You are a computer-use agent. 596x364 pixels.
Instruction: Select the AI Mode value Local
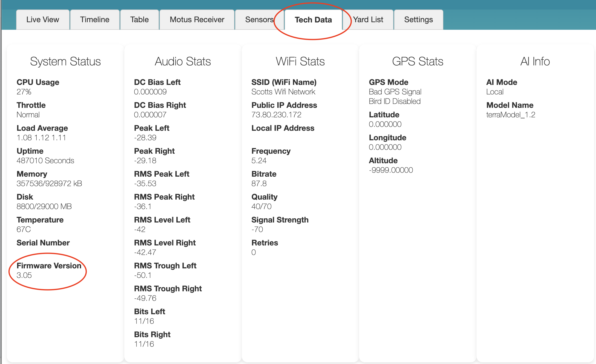pos(495,92)
